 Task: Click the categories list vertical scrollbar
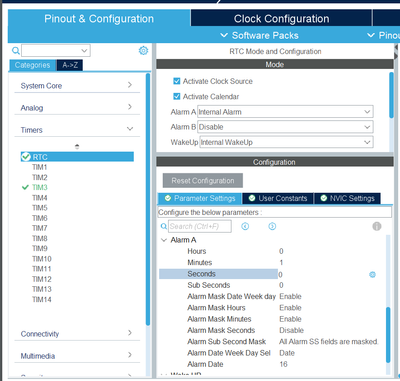tap(148, 200)
